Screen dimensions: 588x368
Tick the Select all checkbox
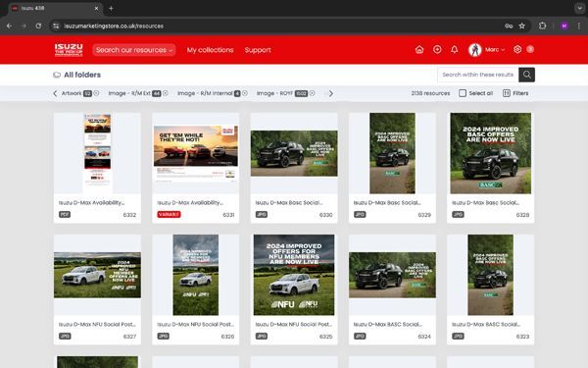click(x=463, y=93)
